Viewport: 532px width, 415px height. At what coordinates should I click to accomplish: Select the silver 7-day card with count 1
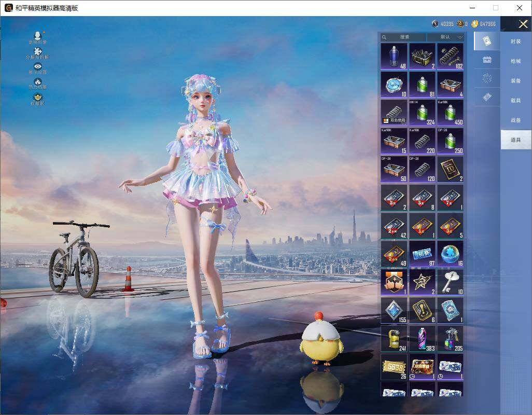pyautogui.click(x=450, y=198)
